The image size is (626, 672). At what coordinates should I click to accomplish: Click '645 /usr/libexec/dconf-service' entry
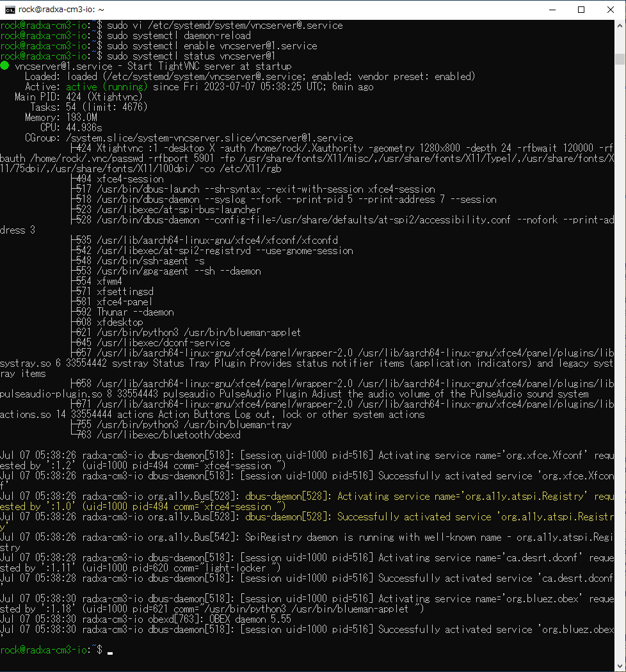150,343
